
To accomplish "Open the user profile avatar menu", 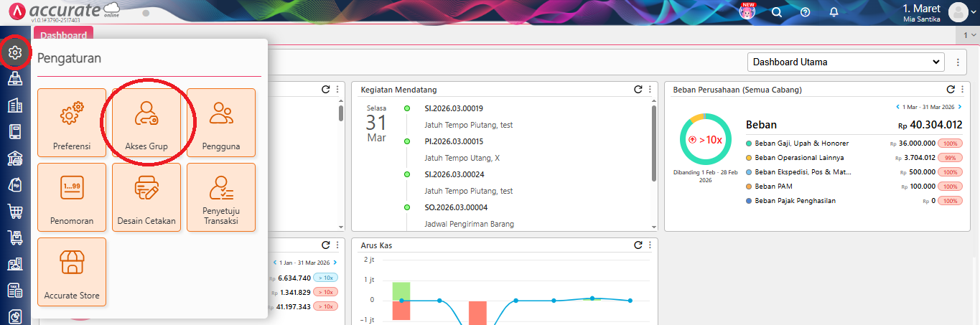I will (960, 12).
